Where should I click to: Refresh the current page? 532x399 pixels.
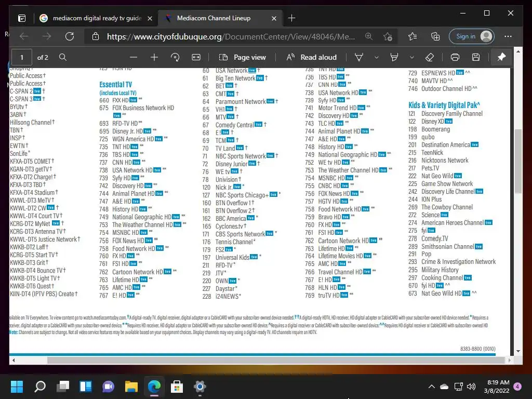70,36
